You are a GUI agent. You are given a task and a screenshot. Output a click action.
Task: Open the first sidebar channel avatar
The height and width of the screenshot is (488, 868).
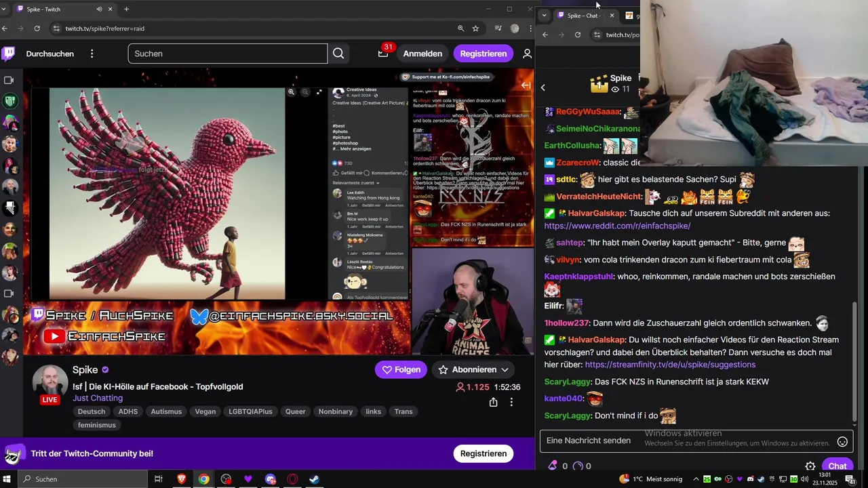10,102
